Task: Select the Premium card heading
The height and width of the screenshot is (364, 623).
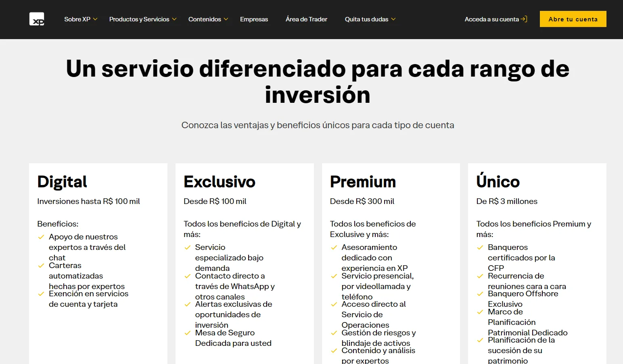Action: (363, 182)
